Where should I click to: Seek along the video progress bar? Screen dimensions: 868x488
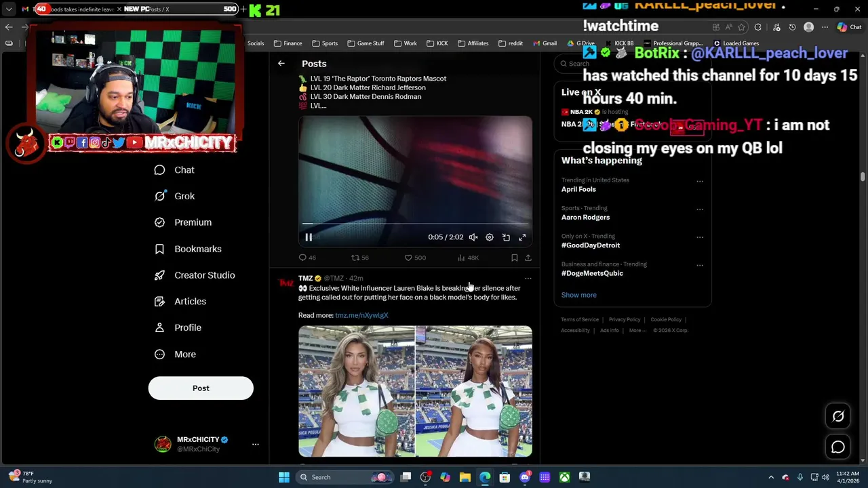(415, 223)
